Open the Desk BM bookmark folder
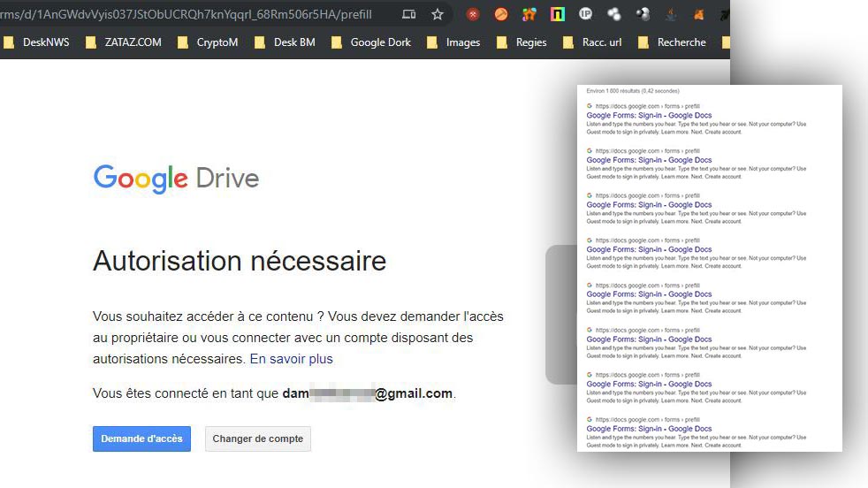Viewport: 868px width, 488px height. click(x=285, y=42)
